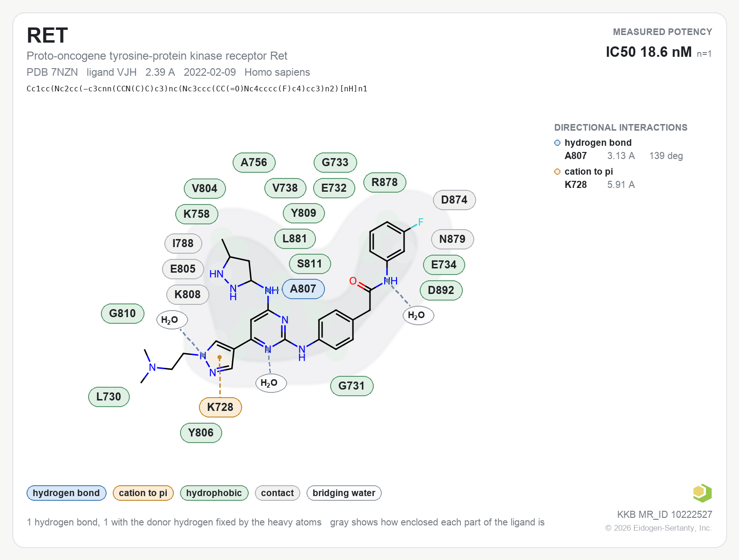Screen dimensions: 739x560
Task: Click the 2022-02-09 date text
Action: (210, 72)
